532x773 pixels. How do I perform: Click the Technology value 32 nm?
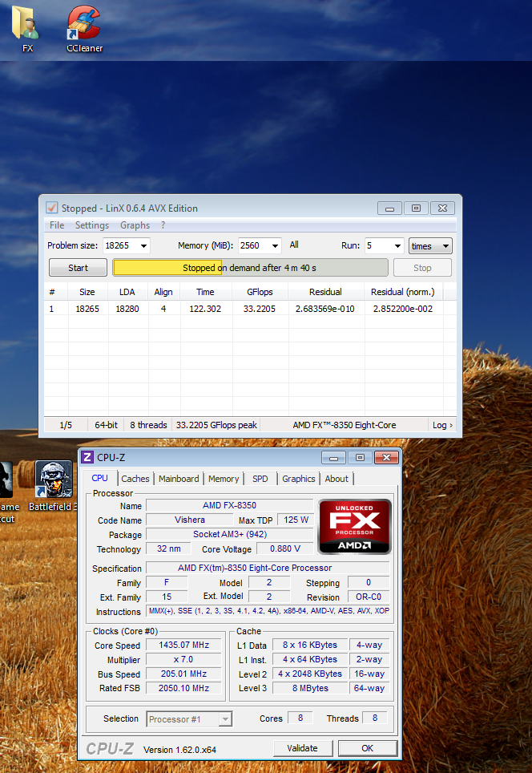click(168, 548)
